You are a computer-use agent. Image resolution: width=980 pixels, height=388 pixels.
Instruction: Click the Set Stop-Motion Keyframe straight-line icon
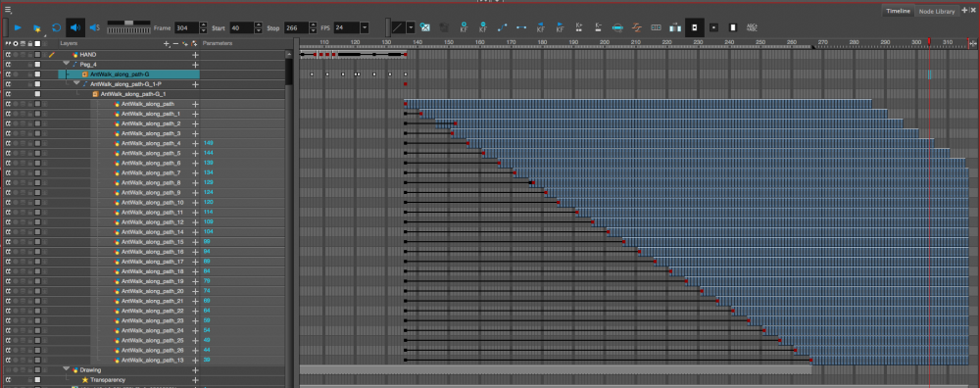521,27
